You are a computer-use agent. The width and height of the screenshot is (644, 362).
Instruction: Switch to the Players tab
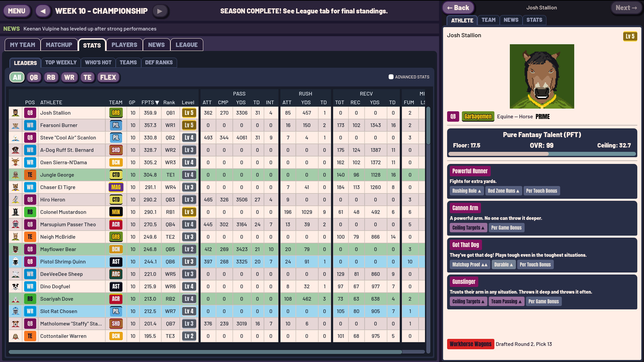coord(124,45)
